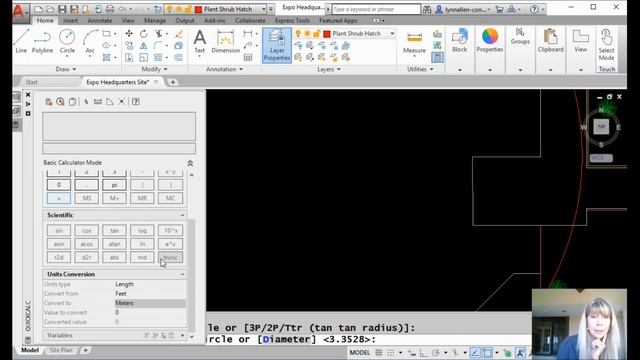Click the trunc button in Scientific
Viewport: 640px width, 360px height.
coord(170,258)
